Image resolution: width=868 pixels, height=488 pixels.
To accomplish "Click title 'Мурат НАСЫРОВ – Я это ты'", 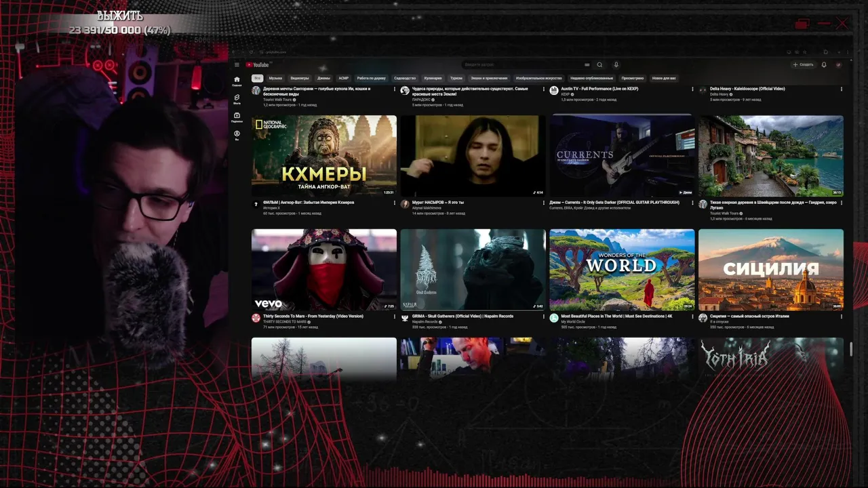I will coord(438,202).
